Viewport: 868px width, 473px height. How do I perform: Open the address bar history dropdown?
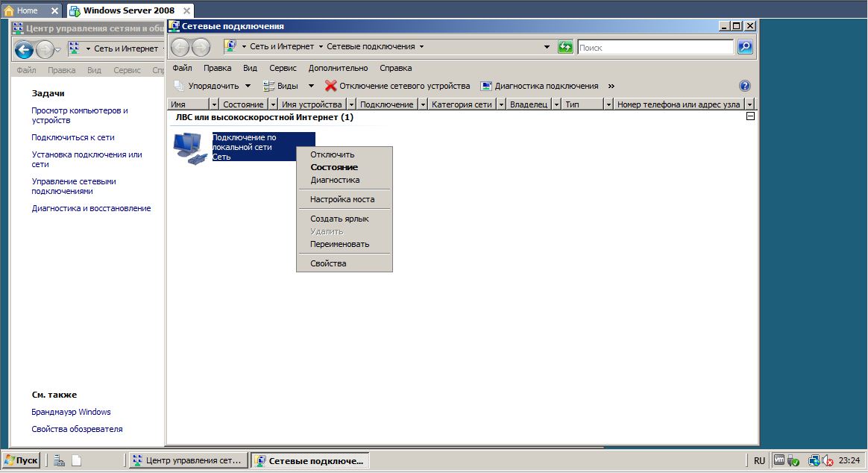tap(547, 46)
